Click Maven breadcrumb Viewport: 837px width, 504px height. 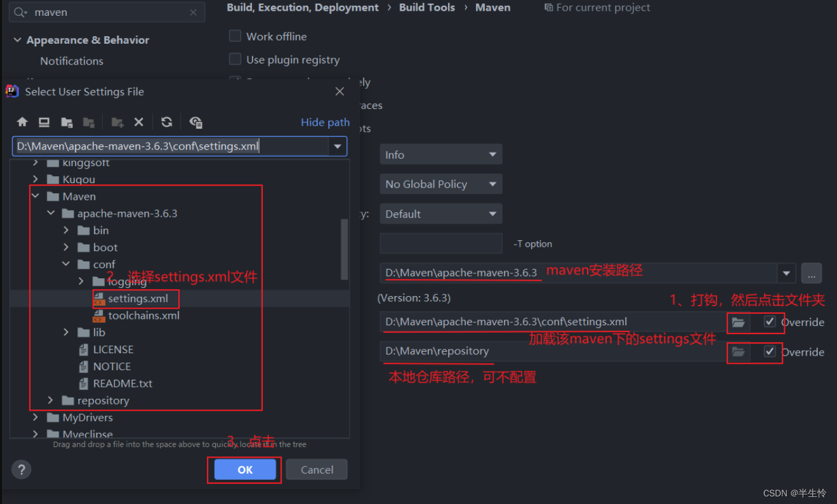pos(493,8)
